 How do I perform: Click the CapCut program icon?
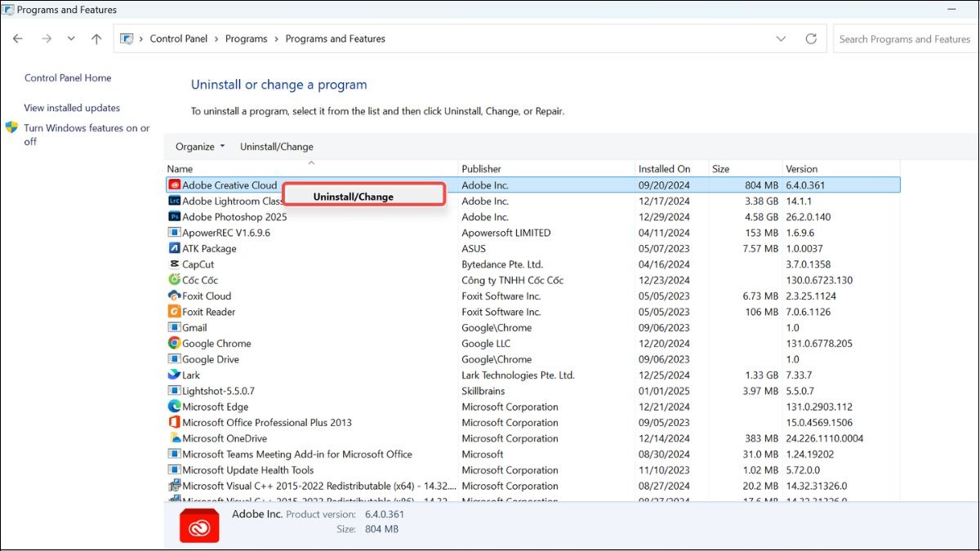tap(174, 264)
